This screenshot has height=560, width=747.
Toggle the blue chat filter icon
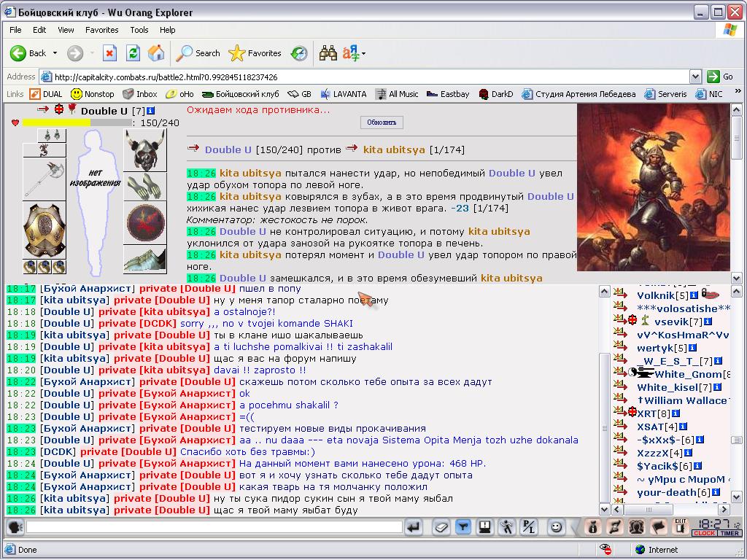coord(463,527)
